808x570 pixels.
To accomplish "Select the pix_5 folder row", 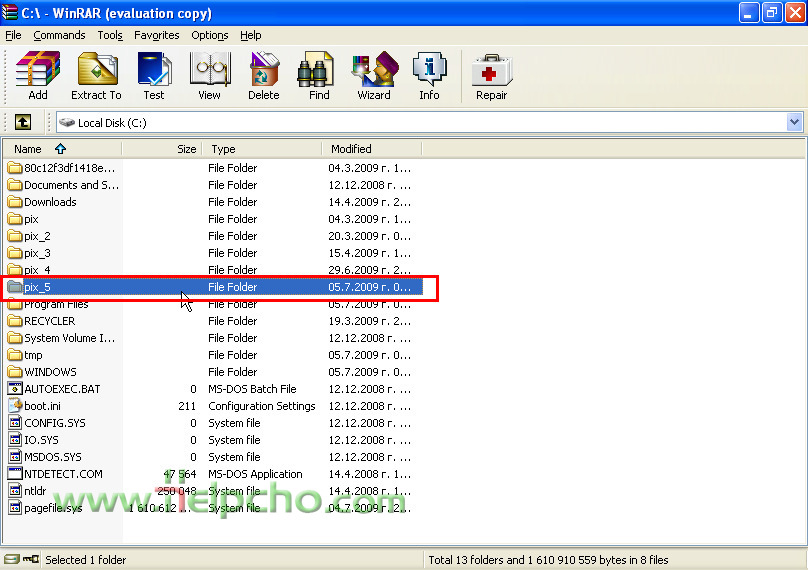I will coord(215,287).
